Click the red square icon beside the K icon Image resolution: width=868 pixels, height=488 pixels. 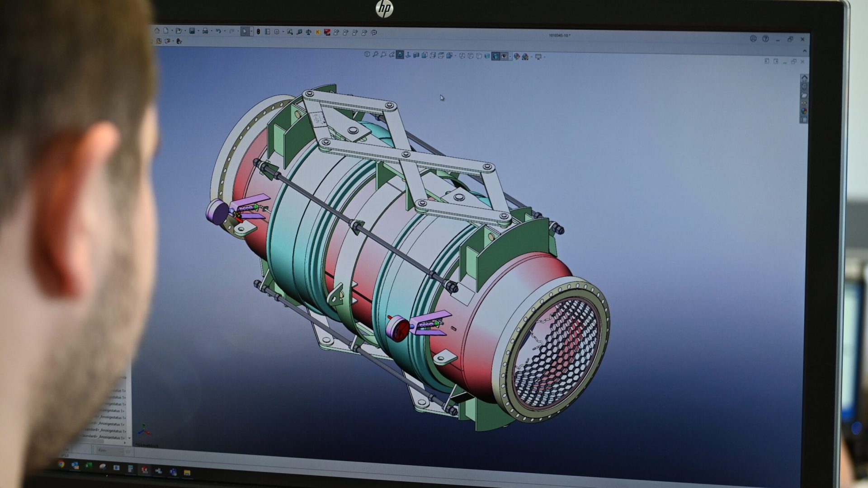point(327,32)
